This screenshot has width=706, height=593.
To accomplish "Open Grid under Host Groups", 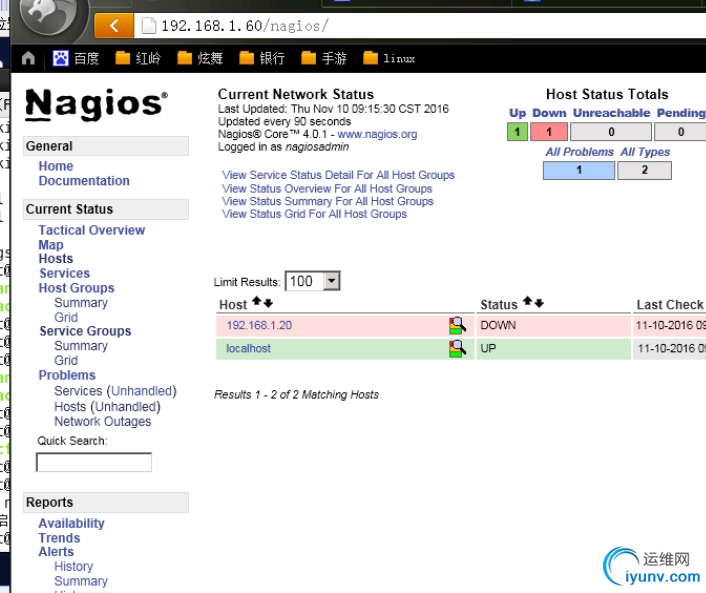I will (x=66, y=317).
